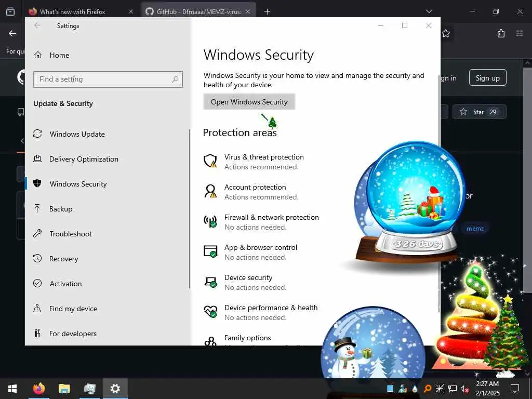Click the Find my device icon

click(37, 308)
